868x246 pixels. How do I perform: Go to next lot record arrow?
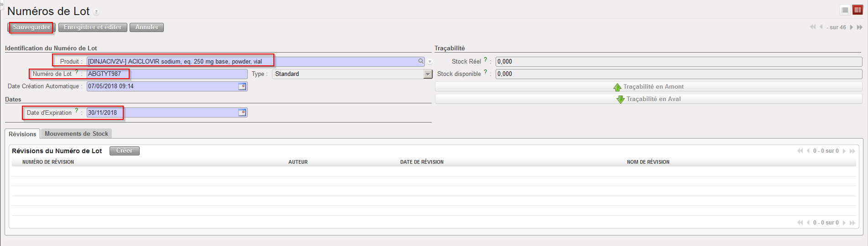coord(852,27)
